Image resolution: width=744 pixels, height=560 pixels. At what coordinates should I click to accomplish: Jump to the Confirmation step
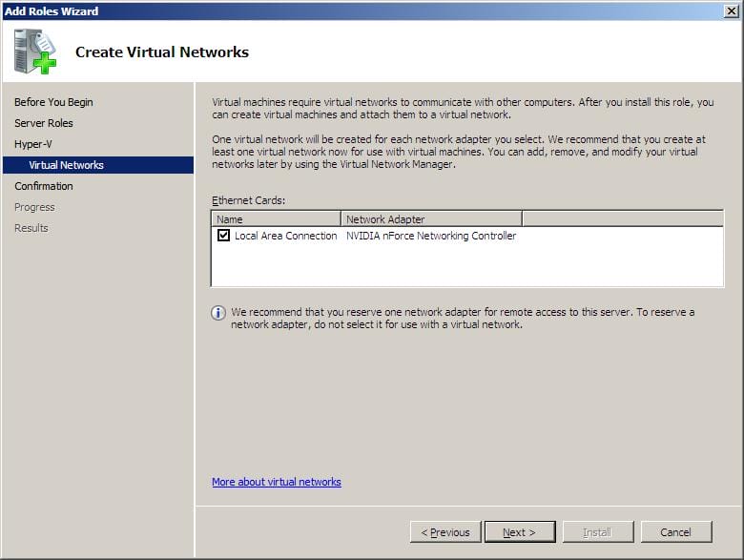(44, 186)
